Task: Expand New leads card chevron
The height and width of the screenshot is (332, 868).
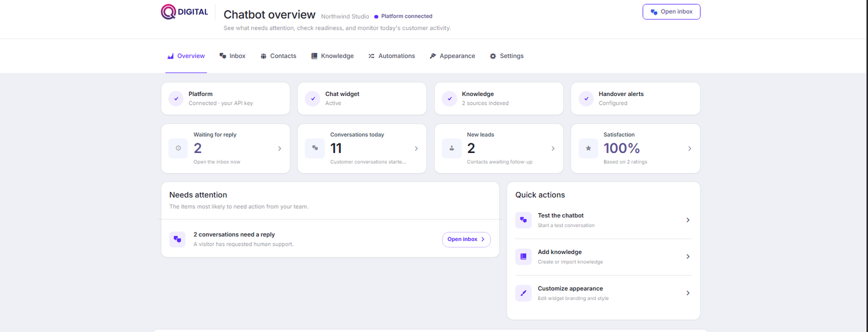Action: [553, 149]
